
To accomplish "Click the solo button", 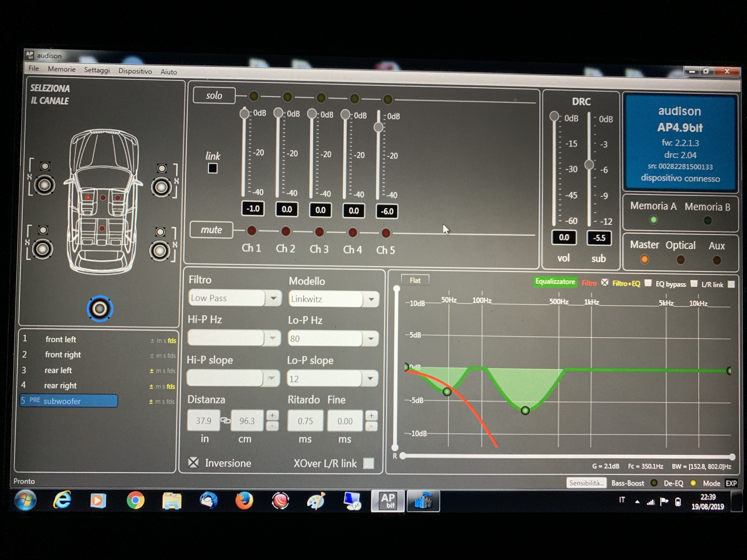I will point(214,96).
